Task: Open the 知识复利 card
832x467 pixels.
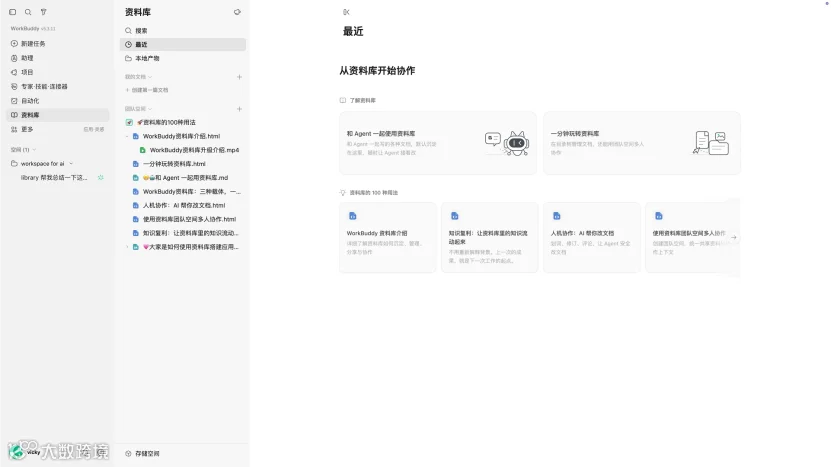Action: [x=490, y=237]
